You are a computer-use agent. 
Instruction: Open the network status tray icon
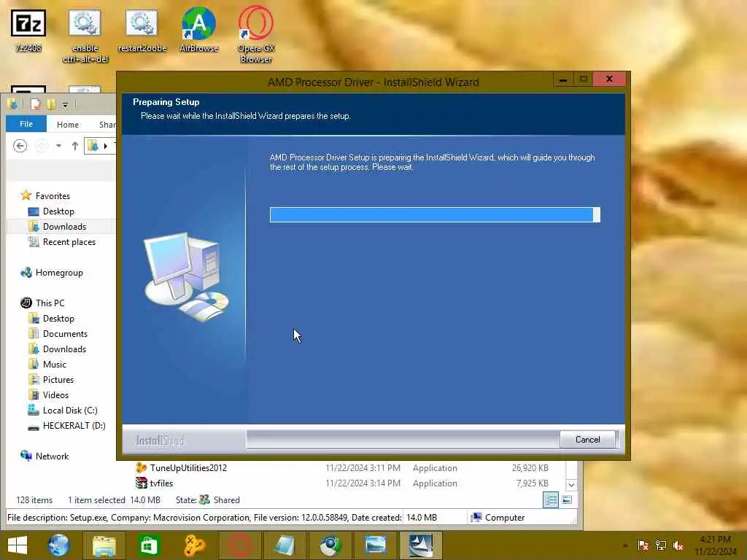tap(661, 545)
